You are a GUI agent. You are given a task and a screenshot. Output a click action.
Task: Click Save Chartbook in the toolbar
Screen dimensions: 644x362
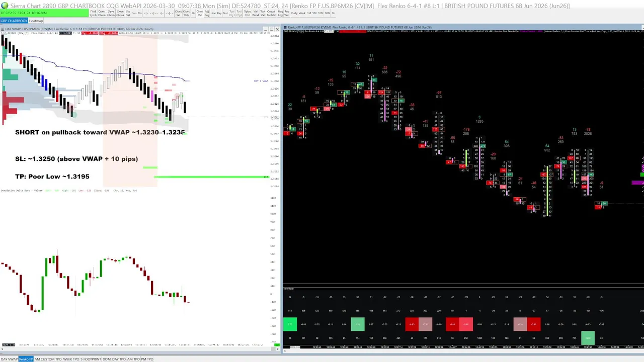(111, 13)
